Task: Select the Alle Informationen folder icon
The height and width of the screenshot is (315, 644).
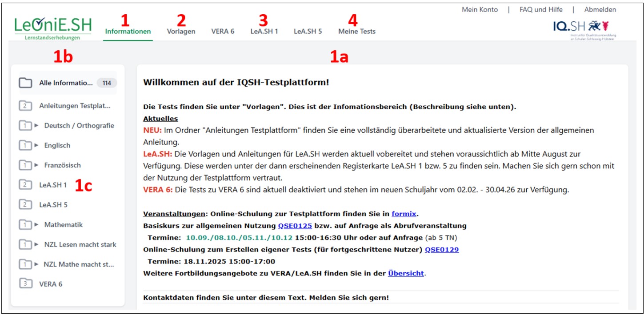Action: 26,83
